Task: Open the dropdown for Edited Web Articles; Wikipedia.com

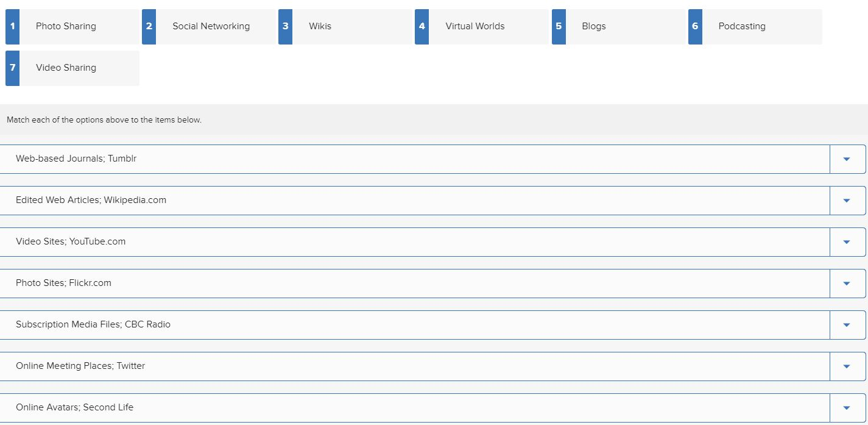Action: [847, 200]
